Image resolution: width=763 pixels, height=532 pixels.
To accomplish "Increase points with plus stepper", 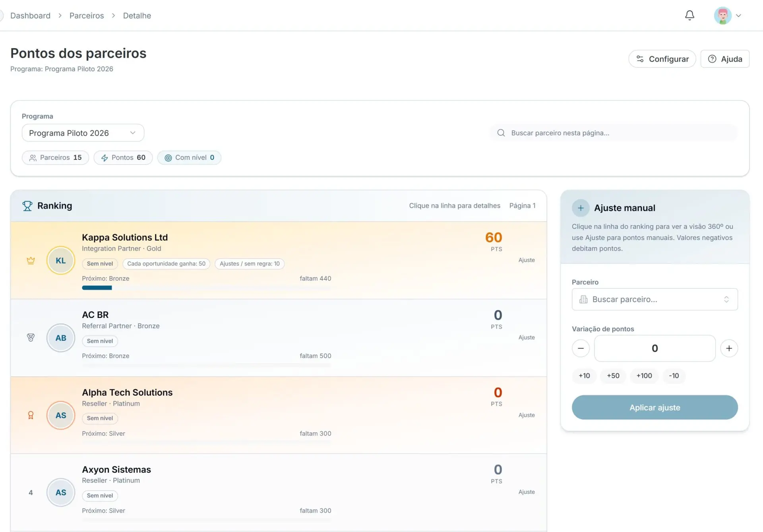I will [729, 348].
